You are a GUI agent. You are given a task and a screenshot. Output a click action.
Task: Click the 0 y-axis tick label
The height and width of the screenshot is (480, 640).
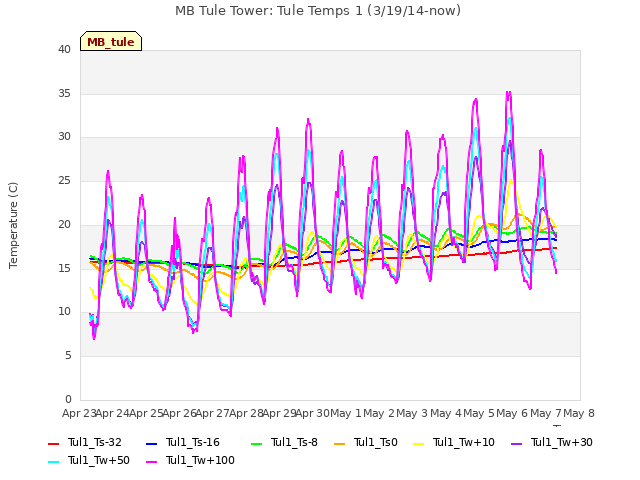(68, 399)
